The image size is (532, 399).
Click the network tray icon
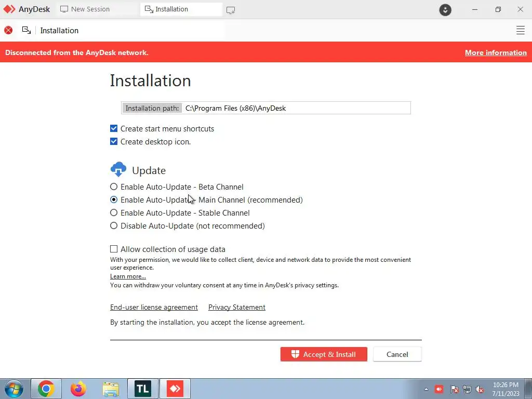pyautogui.click(x=467, y=389)
